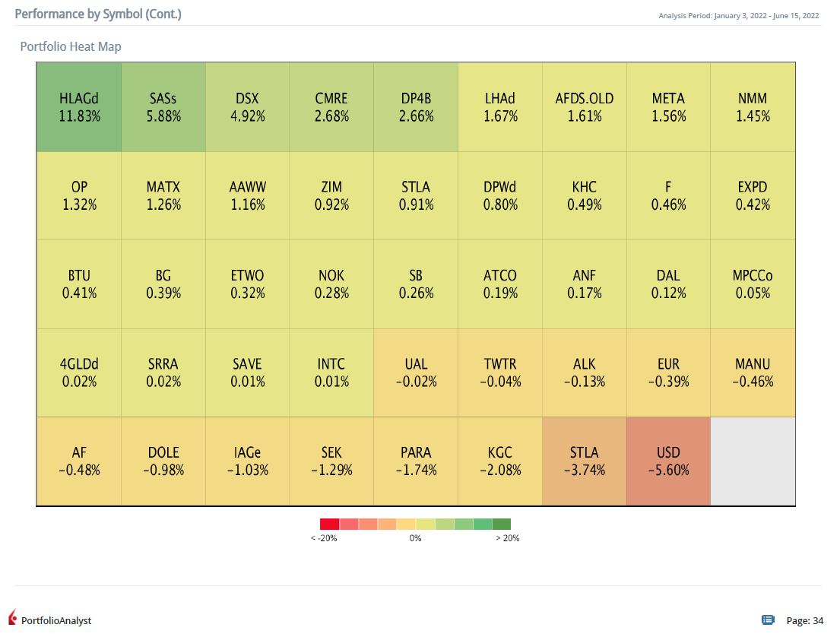Viewport: 840px width, 634px height.
Task: Select the USD -5.60% heat map cell
Action: [668, 461]
